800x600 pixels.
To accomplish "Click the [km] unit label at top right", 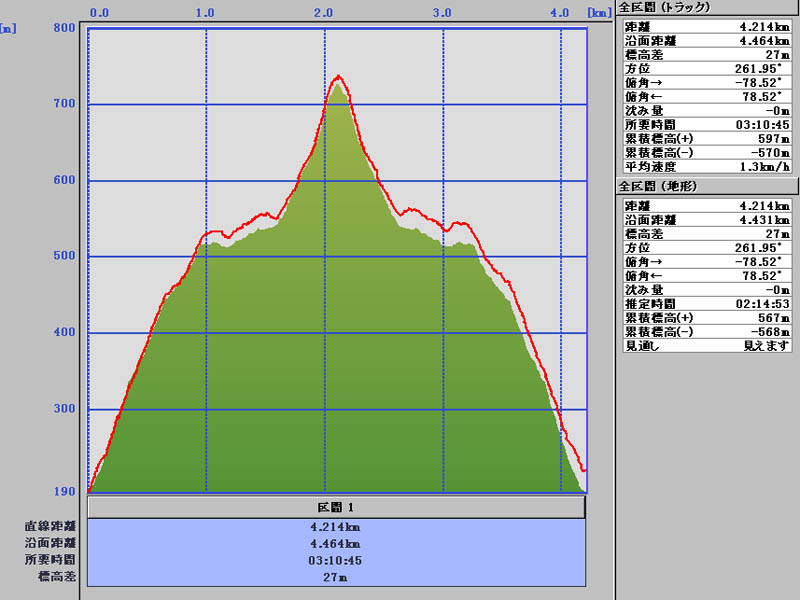I will [598, 13].
